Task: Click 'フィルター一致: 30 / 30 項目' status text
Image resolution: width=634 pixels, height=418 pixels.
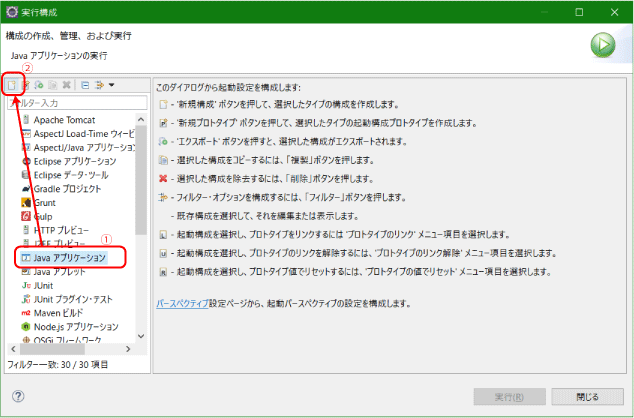Action: 58,365
